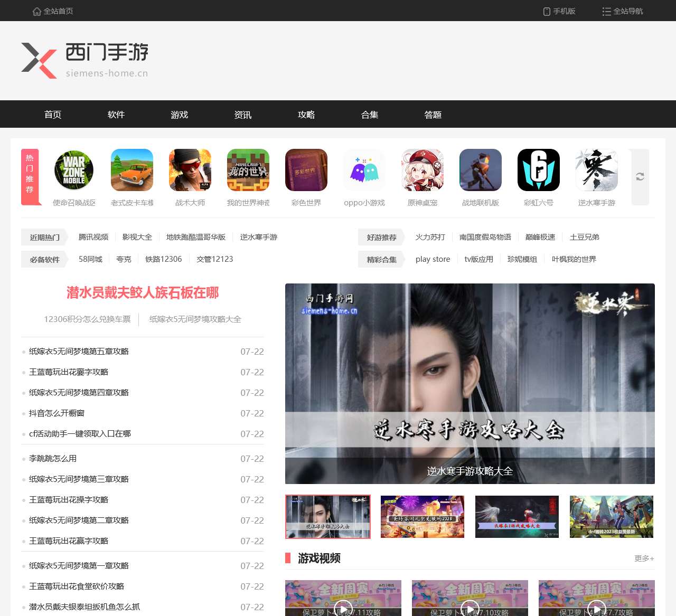Open the 战地联机版 game icon
The height and width of the screenshot is (616, 676).
(x=480, y=170)
